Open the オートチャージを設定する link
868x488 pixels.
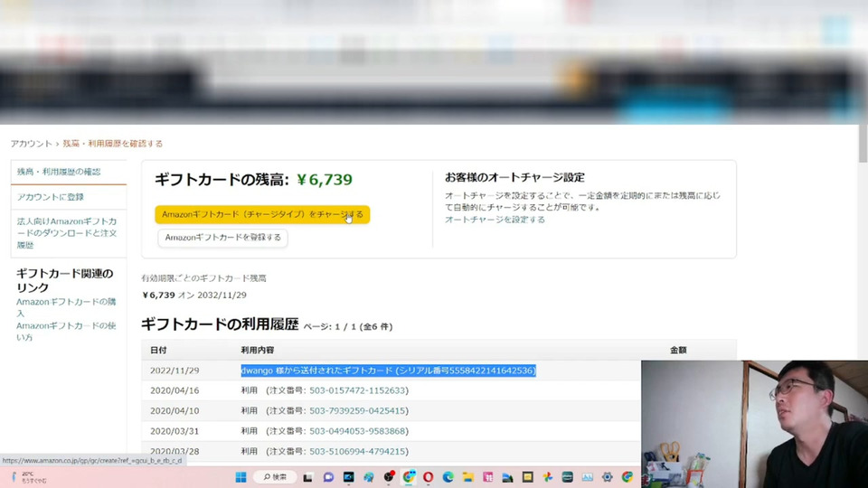coord(495,220)
